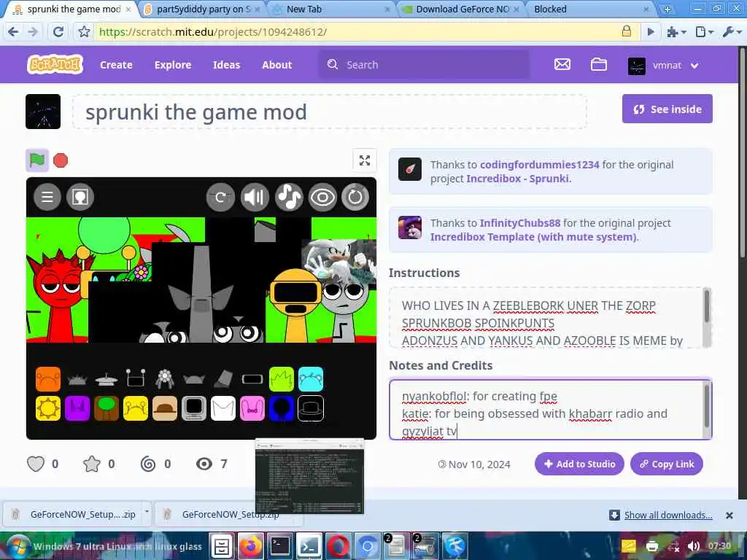
Task: Bookmark the page with the star icon
Action: [x=85, y=32]
